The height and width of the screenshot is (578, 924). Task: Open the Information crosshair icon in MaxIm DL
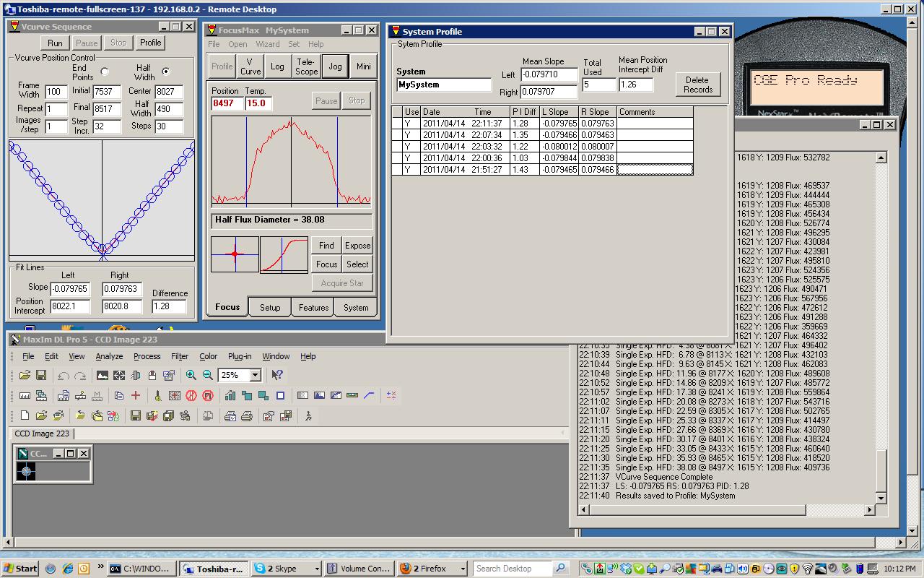119,375
